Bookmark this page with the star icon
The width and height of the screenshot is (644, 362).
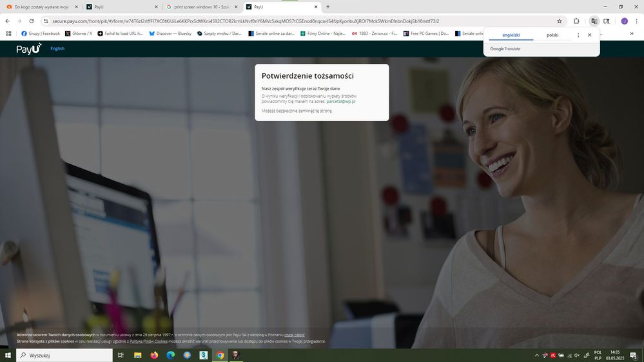click(560, 21)
